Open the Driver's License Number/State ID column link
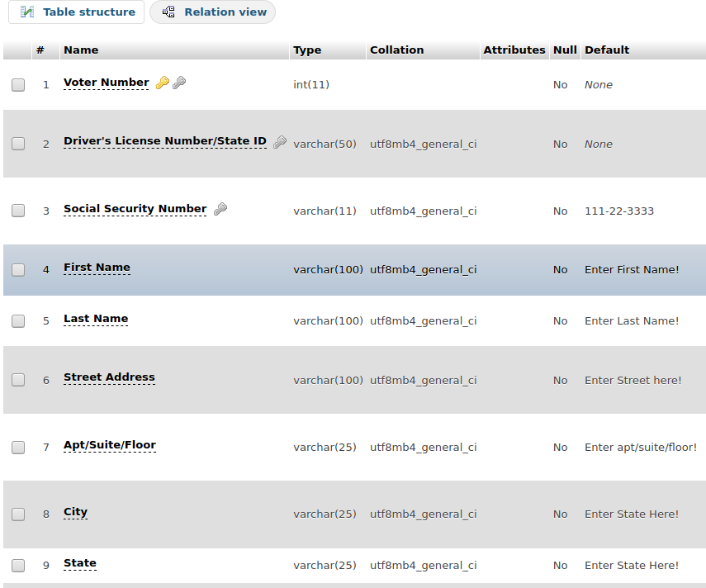 [164, 140]
